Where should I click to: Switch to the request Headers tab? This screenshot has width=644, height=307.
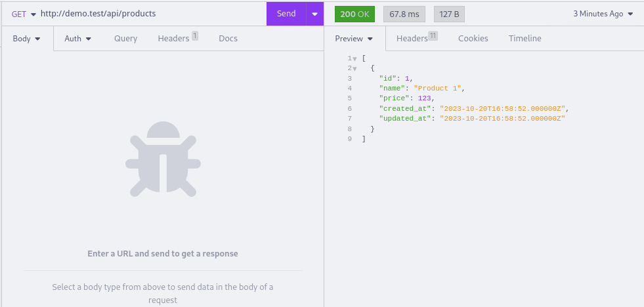coord(173,39)
